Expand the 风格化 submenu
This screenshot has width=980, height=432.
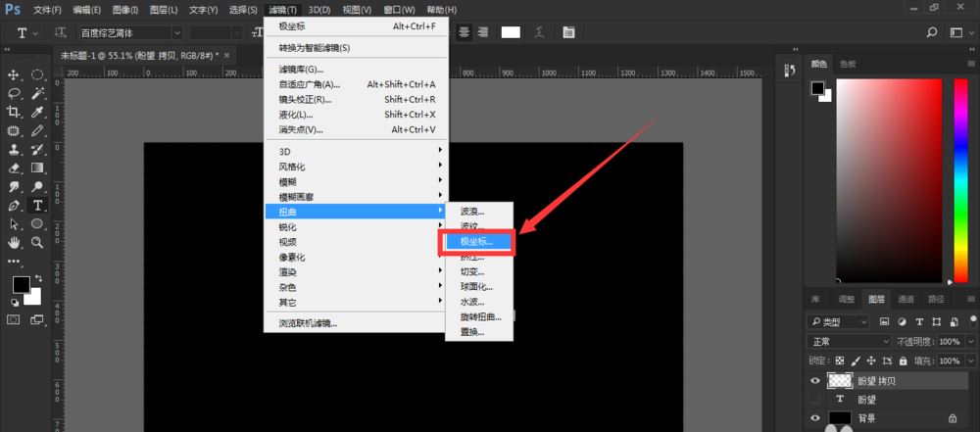pyautogui.click(x=357, y=167)
